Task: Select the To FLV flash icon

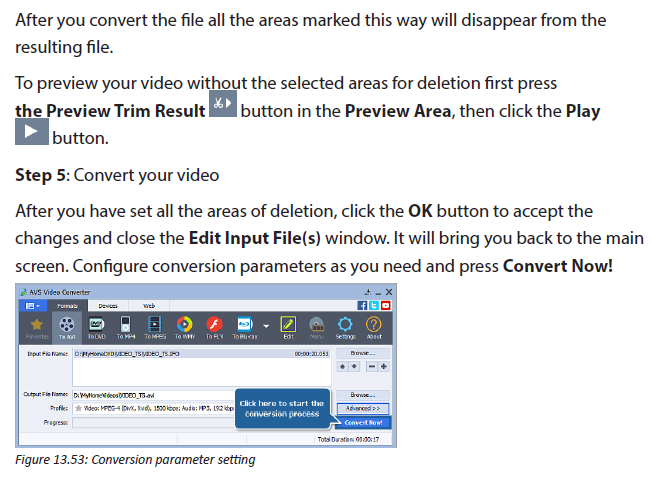Action: pos(214,328)
